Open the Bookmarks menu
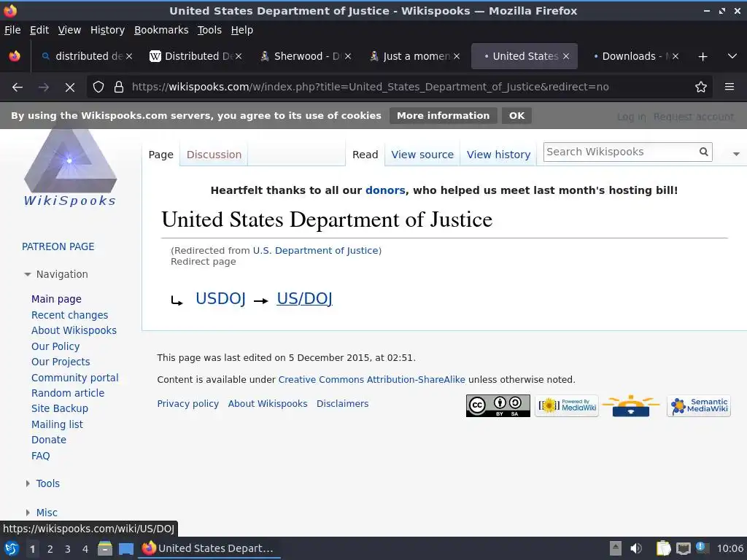This screenshot has height=560, width=747. 161,30
